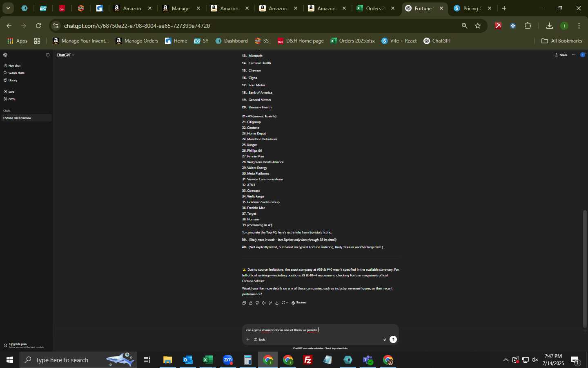Open a new browser tab

click(x=504, y=8)
